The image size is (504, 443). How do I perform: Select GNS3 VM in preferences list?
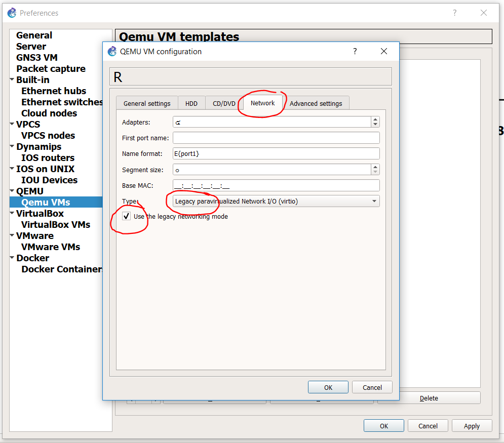coord(37,58)
